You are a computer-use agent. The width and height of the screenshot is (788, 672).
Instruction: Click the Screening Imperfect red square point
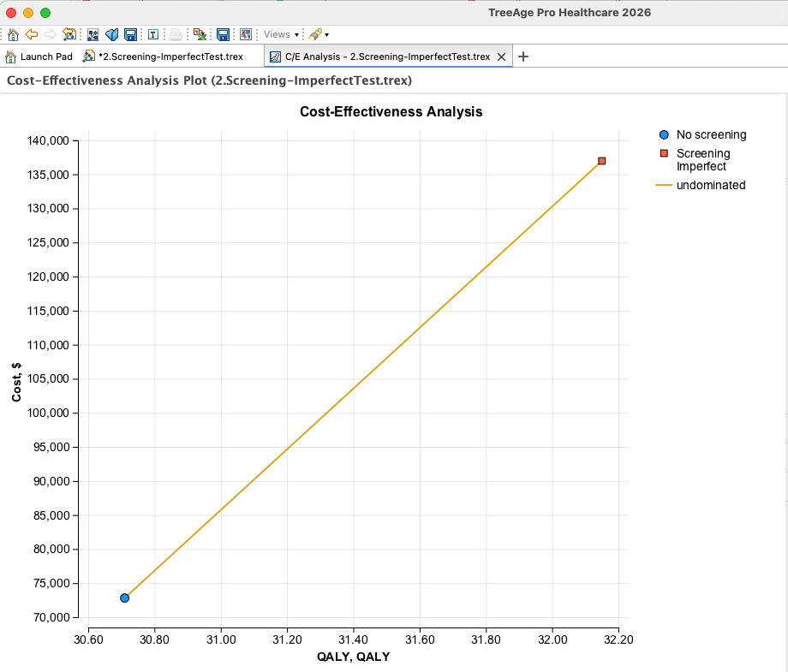point(601,161)
